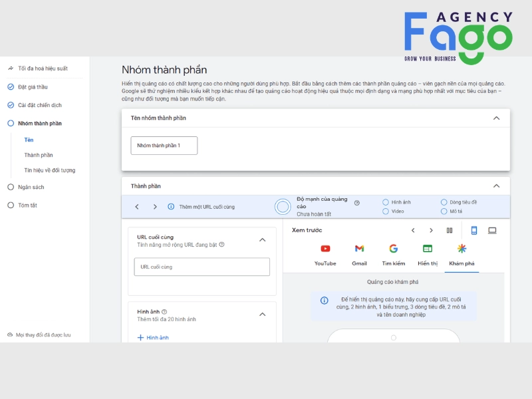Open Nhóm thành phần step in sidebar
The width and height of the screenshot is (532, 399).
[x=40, y=124]
